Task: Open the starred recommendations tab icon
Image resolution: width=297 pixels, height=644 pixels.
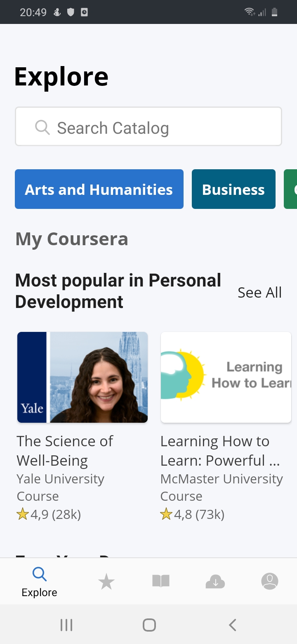Action: (106, 582)
